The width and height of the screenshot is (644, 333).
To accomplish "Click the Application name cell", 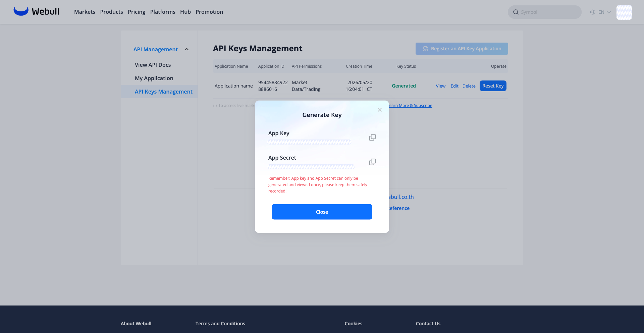I will (x=234, y=86).
